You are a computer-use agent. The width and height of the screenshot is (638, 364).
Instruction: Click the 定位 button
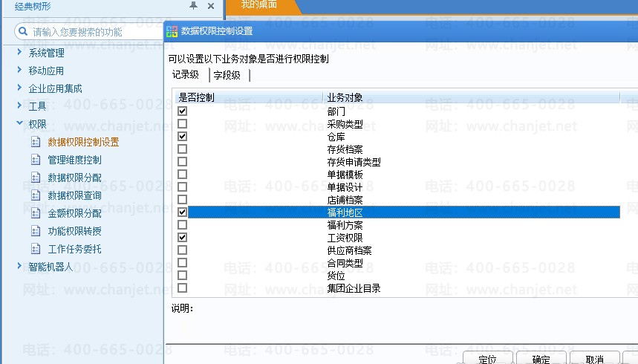[x=487, y=359]
